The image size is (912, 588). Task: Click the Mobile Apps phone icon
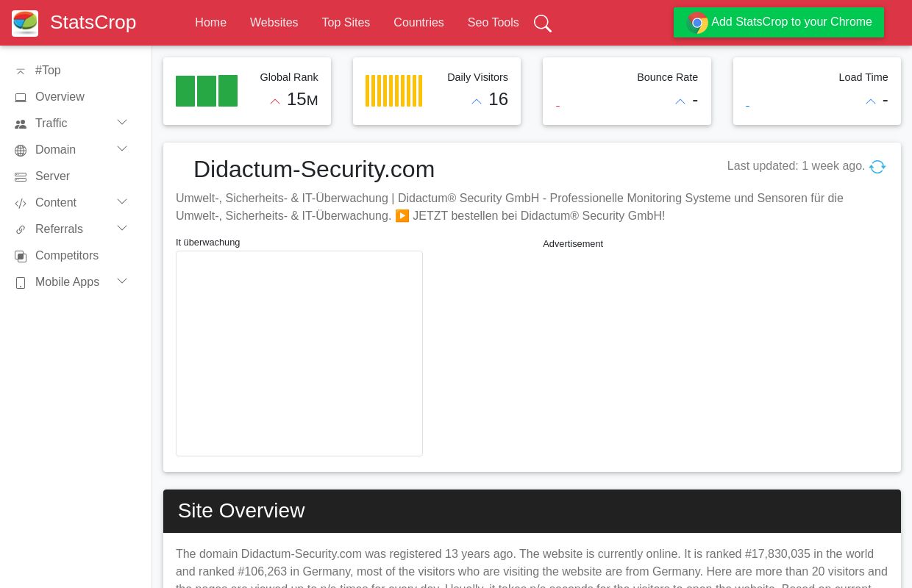point(21,283)
